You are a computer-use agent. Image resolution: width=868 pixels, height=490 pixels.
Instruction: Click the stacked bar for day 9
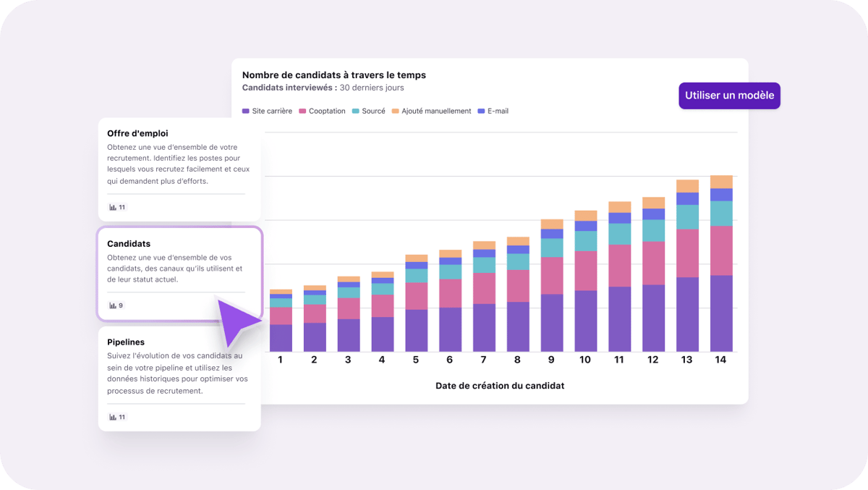click(x=552, y=286)
